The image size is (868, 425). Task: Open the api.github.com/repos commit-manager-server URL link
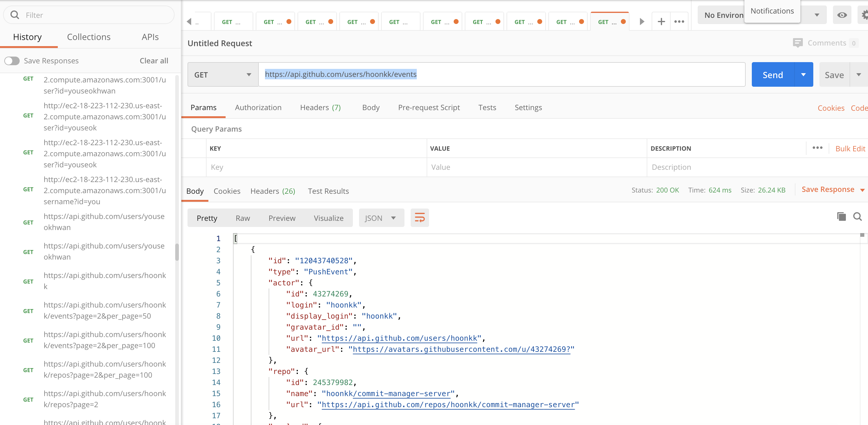click(x=448, y=404)
